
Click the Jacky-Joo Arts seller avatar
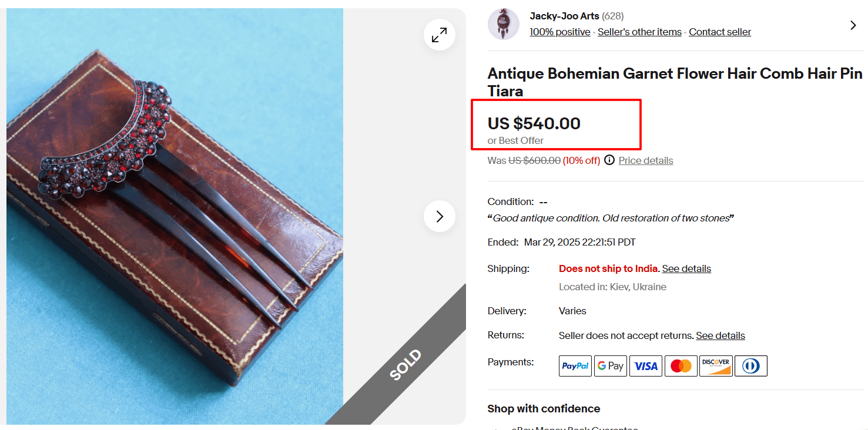click(503, 23)
